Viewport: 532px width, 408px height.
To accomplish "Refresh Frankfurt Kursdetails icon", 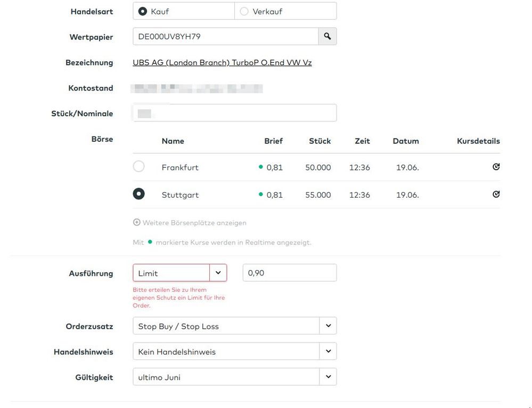I will tap(496, 167).
